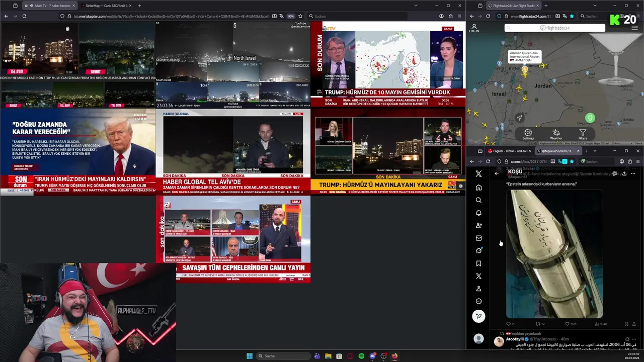Open X account avatar at sidebar bottom
The width and height of the screenshot is (644, 362).
(x=478, y=339)
